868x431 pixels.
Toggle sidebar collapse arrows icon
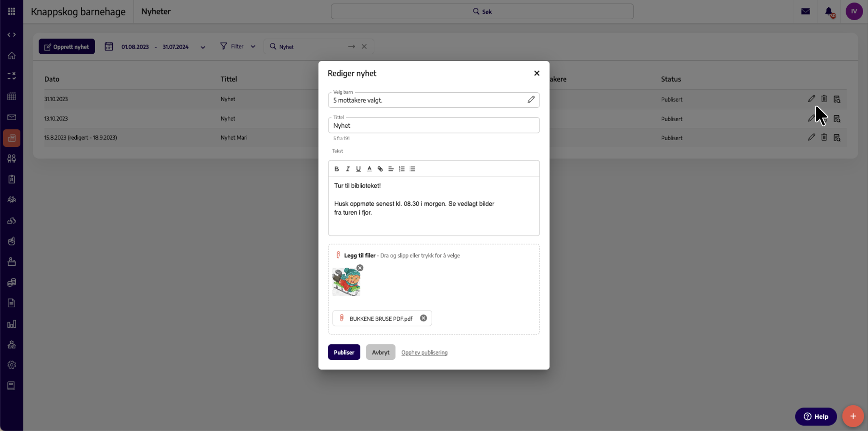coord(12,35)
